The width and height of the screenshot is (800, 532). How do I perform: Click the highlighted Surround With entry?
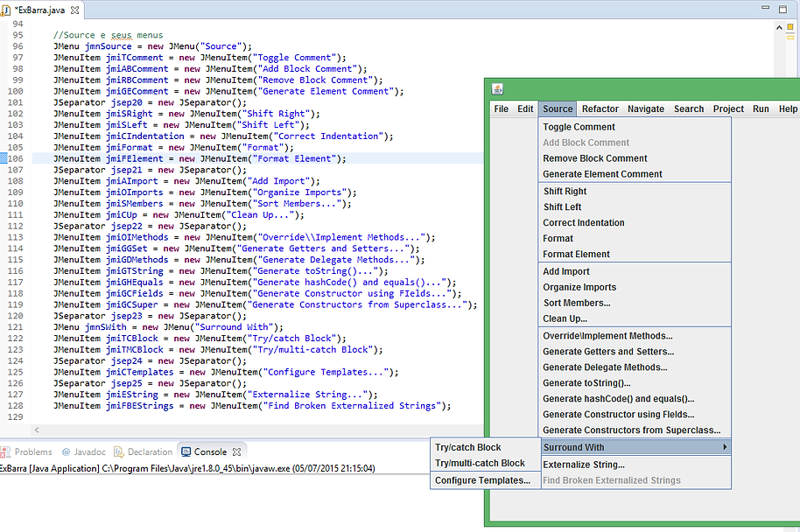pos(635,447)
